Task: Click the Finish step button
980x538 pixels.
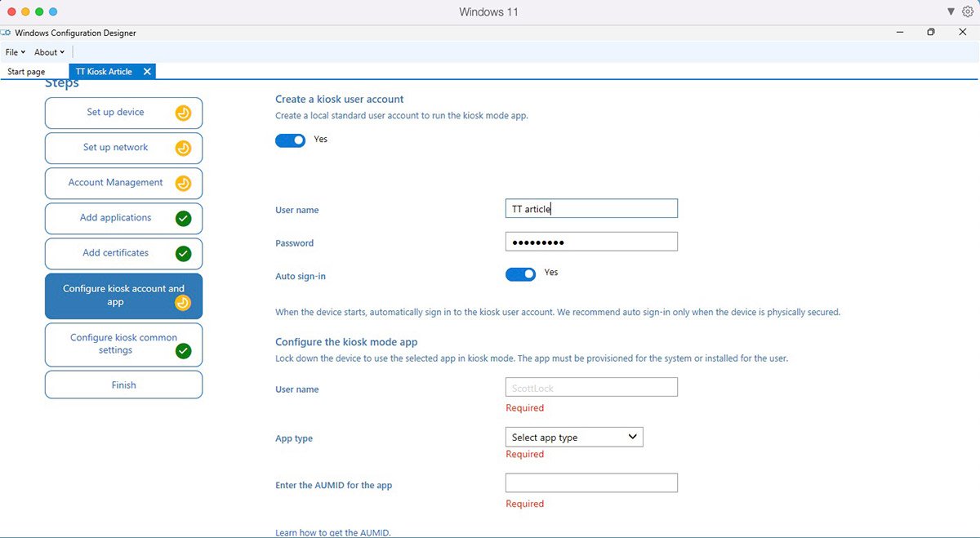Action: (x=123, y=384)
